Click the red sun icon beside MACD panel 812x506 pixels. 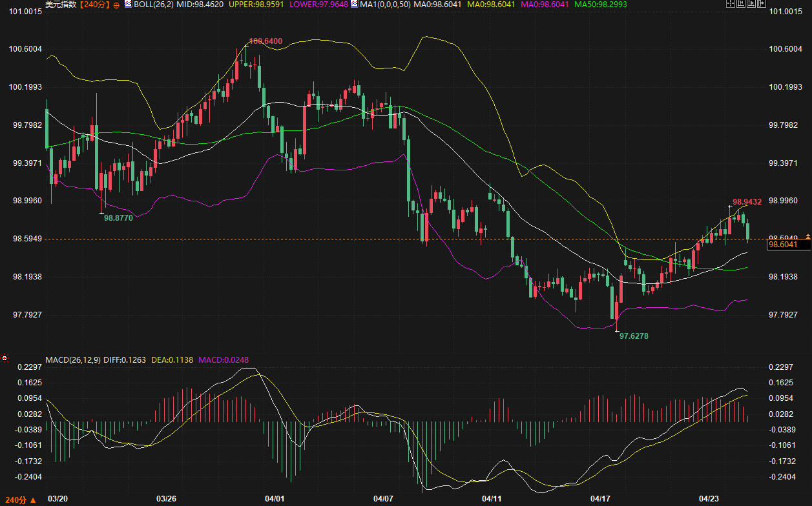(x=5, y=358)
